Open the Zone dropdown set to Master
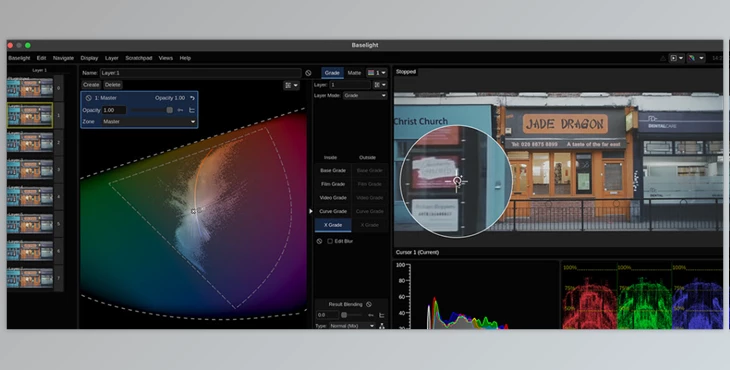 coord(149,121)
